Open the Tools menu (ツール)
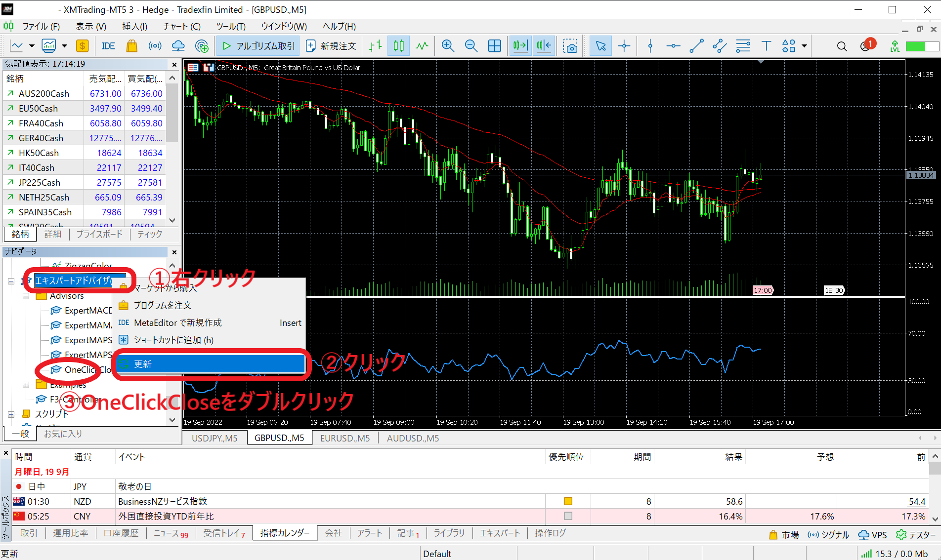 (x=231, y=26)
